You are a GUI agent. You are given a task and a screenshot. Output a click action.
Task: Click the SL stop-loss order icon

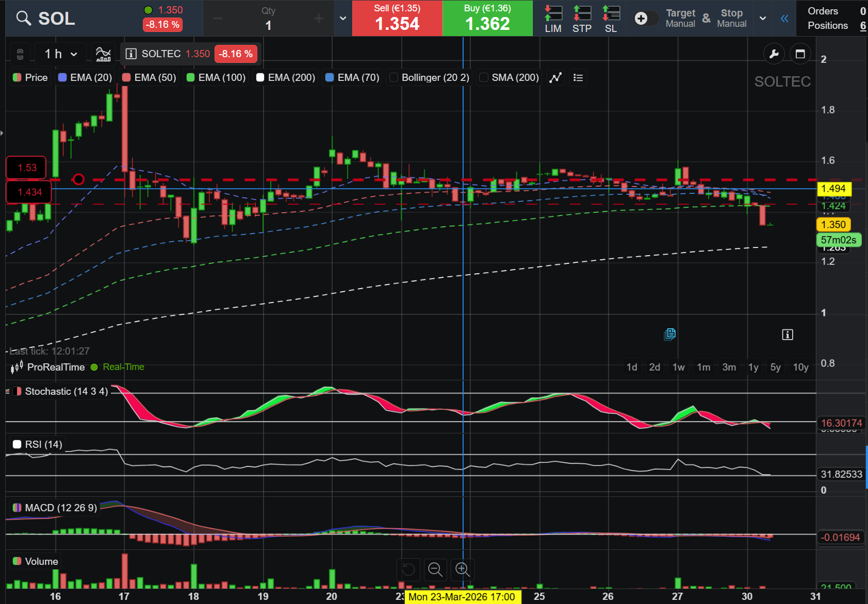click(611, 19)
